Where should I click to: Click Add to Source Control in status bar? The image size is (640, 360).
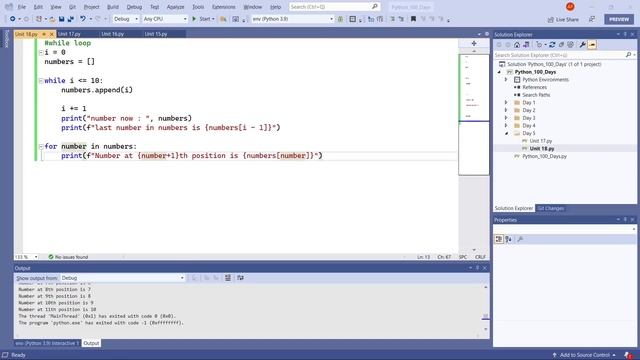584,355
